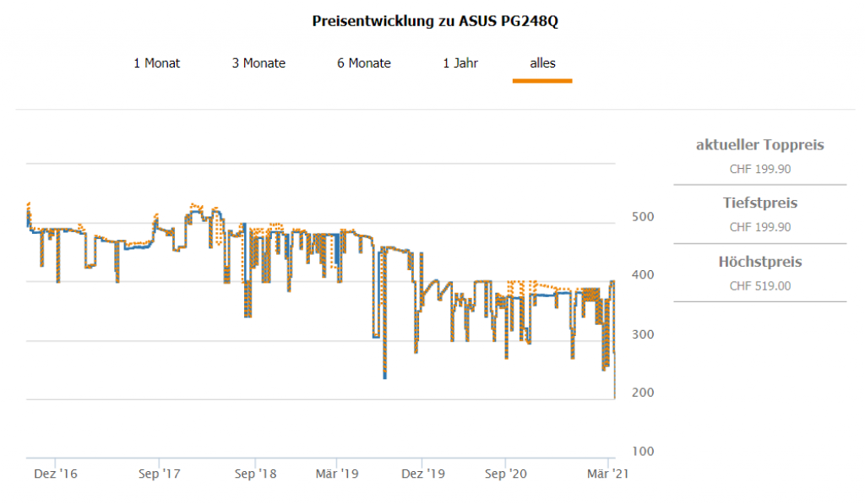Switch to the '3 Monate' tab

(258, 63)
